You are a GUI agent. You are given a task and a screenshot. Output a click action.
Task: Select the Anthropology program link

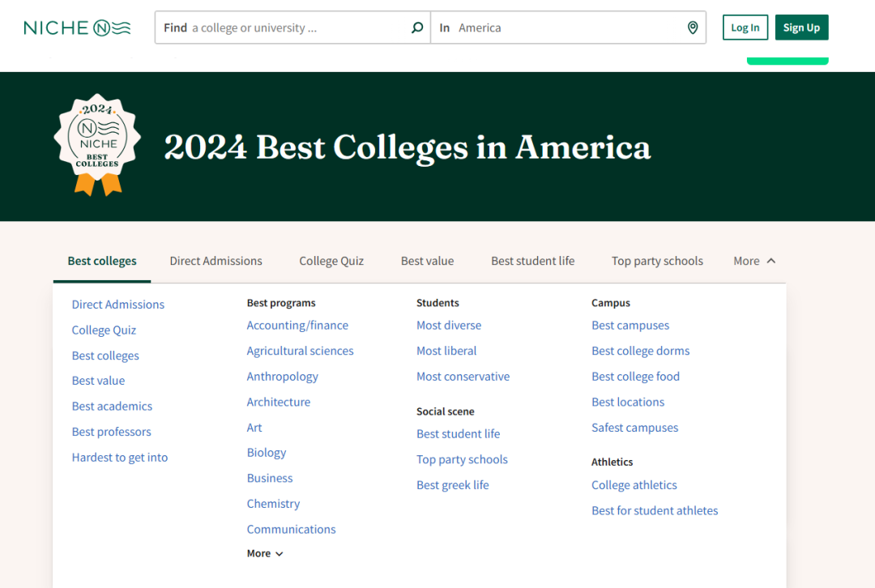click(283, 377)
